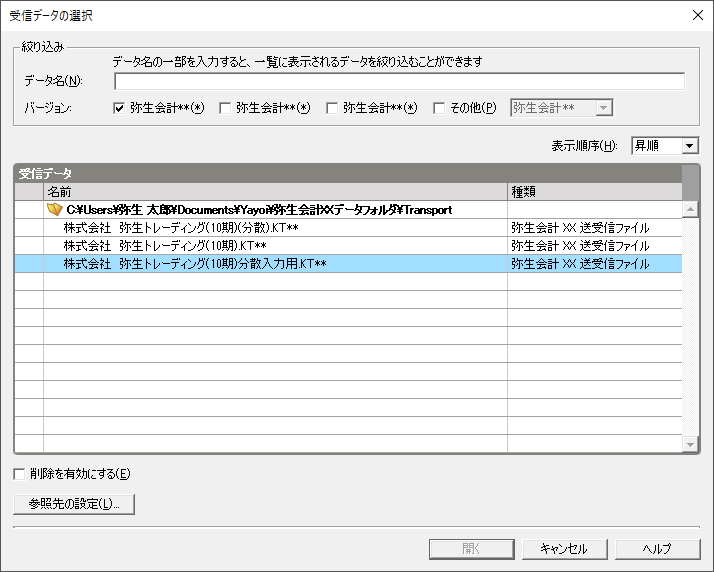Click the データ名(N) input field

tap(399, 82)
